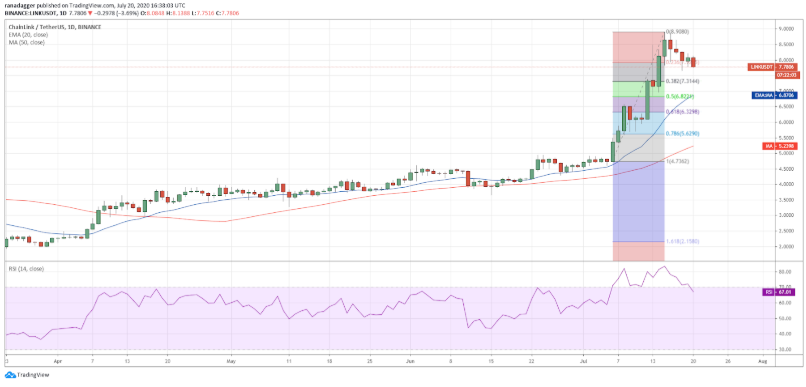Viewport: 806px width, 387px height.
Task: Select the 'RSI (14, close)' indicator legend
Action: tap(25, 269)
